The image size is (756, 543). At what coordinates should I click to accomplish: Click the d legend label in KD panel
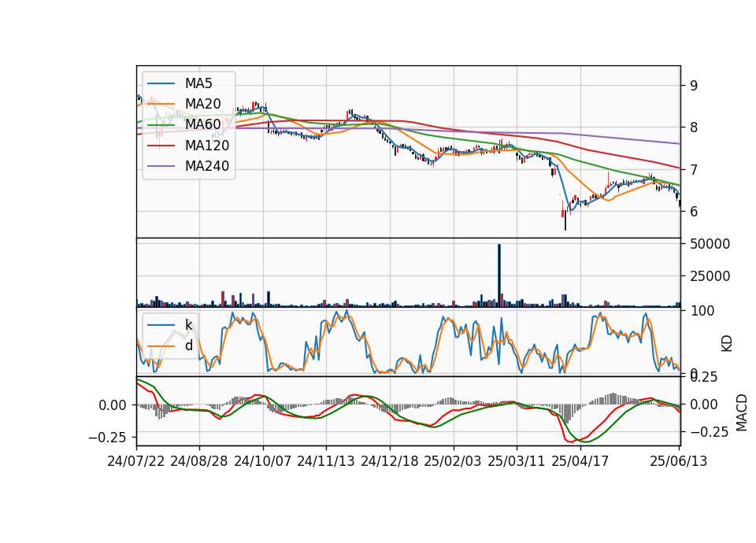(189, 345)
